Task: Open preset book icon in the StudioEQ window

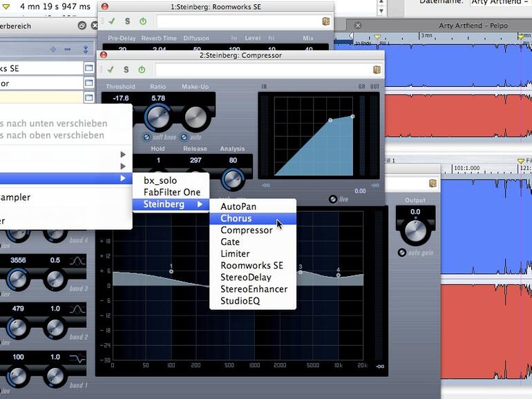Action: tap(433, 184)
